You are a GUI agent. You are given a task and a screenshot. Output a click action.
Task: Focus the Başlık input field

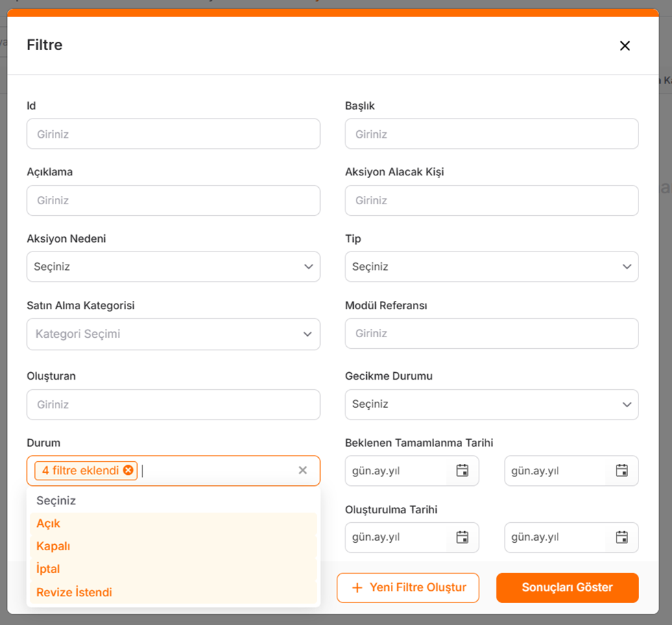tap(492, 134)
